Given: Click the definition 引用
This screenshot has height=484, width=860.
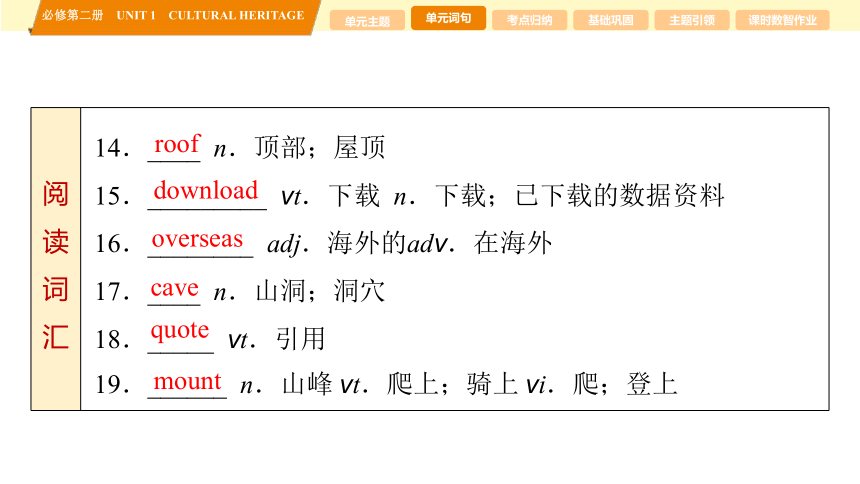Looking at the screenshot, I should [x=301, y=339].
